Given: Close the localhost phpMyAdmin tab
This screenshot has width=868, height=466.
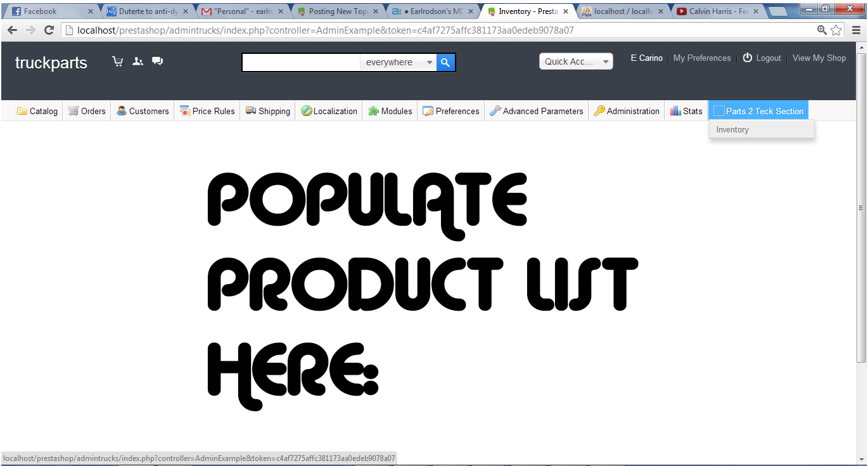Looking at the screenshot, I should tap(661, 11).
